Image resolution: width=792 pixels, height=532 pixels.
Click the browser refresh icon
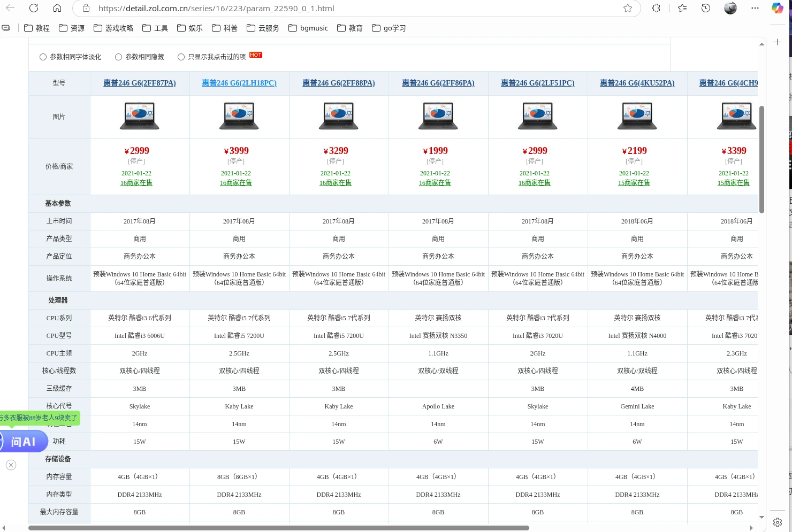click(34, 8)
